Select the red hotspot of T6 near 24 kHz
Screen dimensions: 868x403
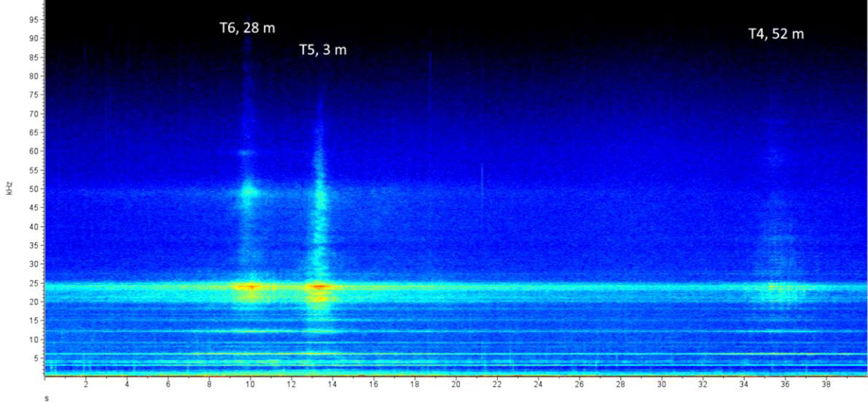(x=252, y=286)
